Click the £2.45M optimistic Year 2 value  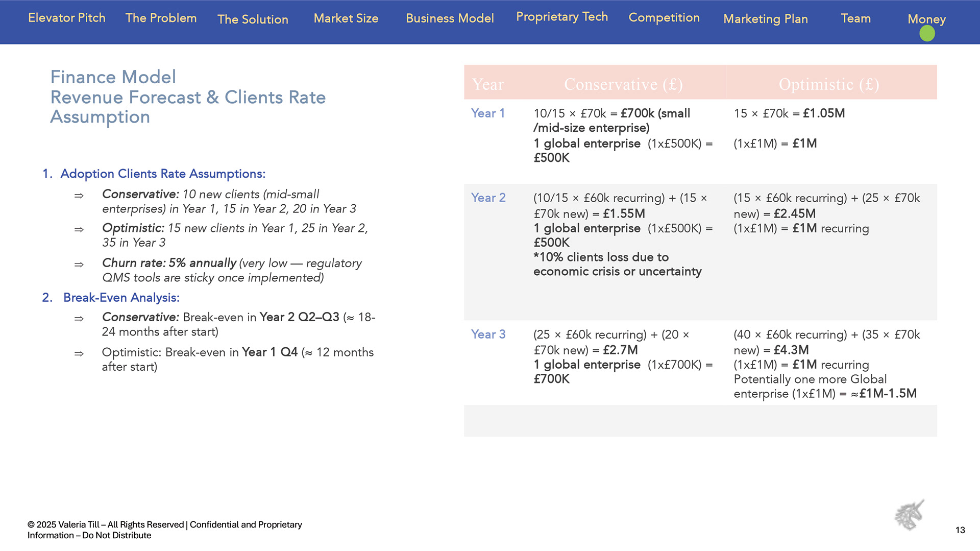tap(795, 213)
